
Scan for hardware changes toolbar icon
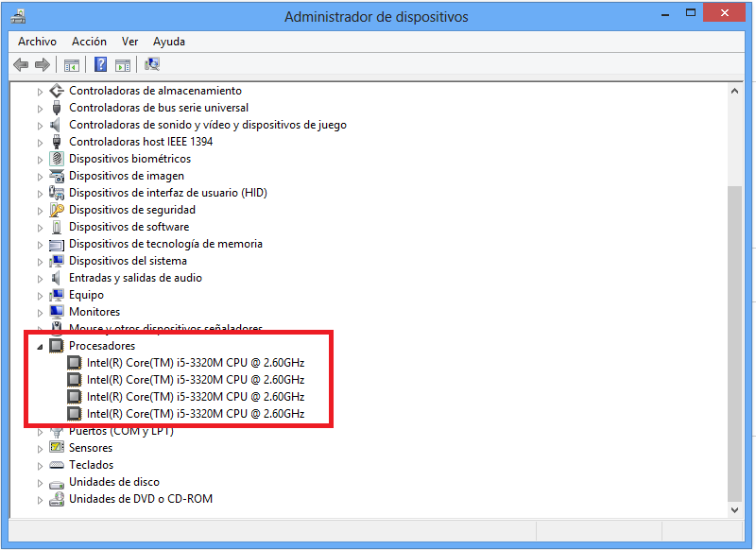(x=152, y=64)
